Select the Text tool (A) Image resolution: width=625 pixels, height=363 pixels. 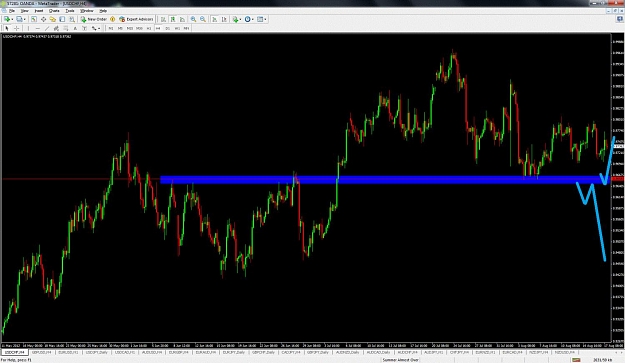[x=75, y=28]
